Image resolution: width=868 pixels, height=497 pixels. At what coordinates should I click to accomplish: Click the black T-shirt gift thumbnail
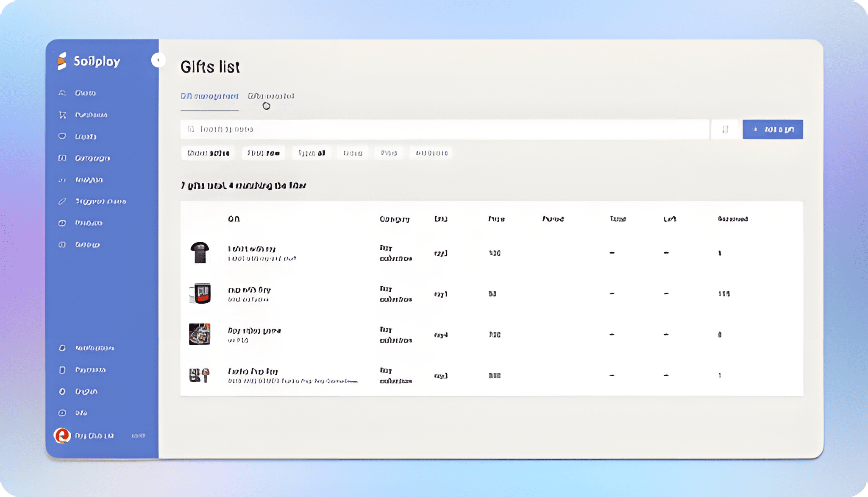coord(200,253)
